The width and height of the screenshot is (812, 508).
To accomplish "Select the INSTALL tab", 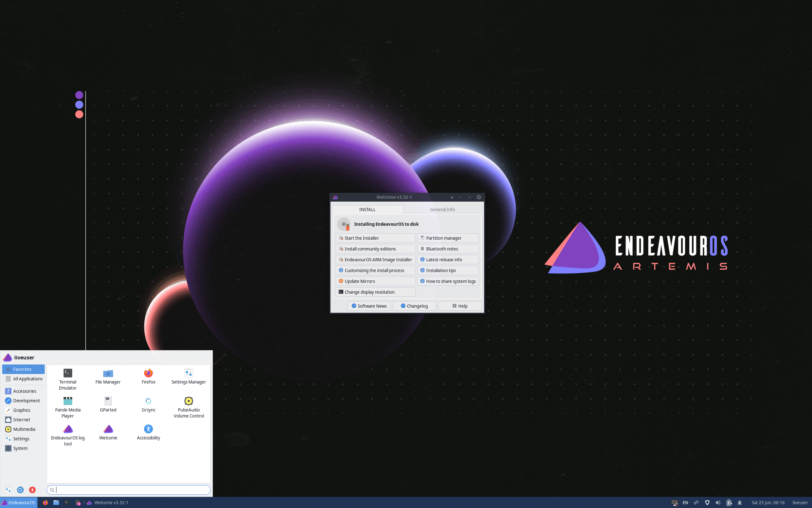I will 367,209.
